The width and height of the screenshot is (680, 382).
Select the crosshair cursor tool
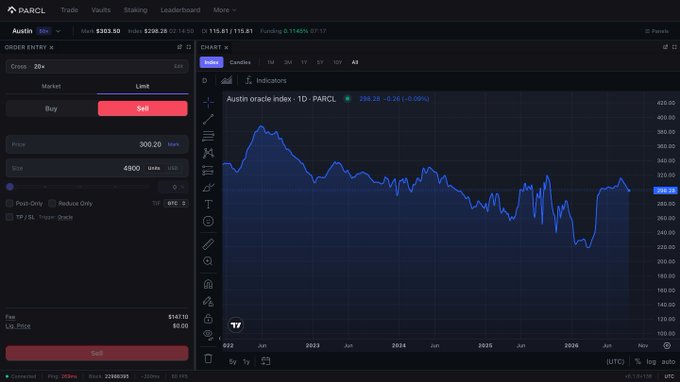[x=208, y=102]
